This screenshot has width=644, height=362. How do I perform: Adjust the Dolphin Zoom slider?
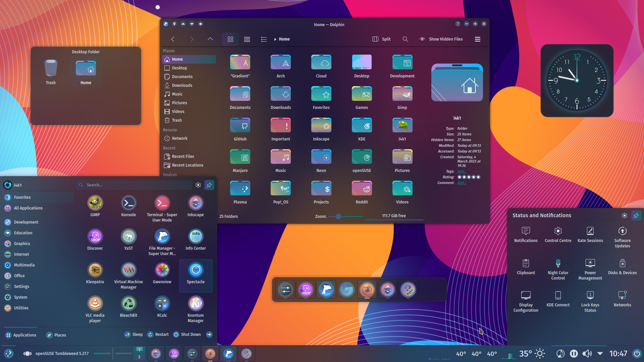pyautogui.click(x=345, y=217)
